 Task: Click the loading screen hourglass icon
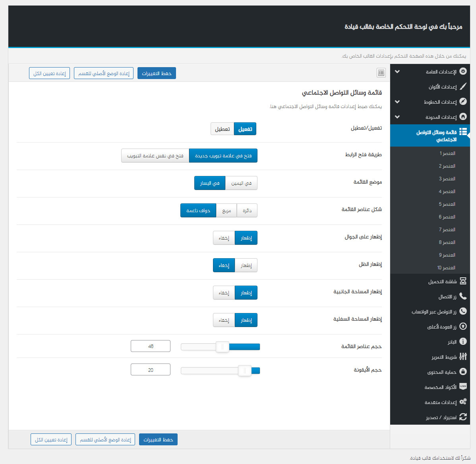point(463,281)
